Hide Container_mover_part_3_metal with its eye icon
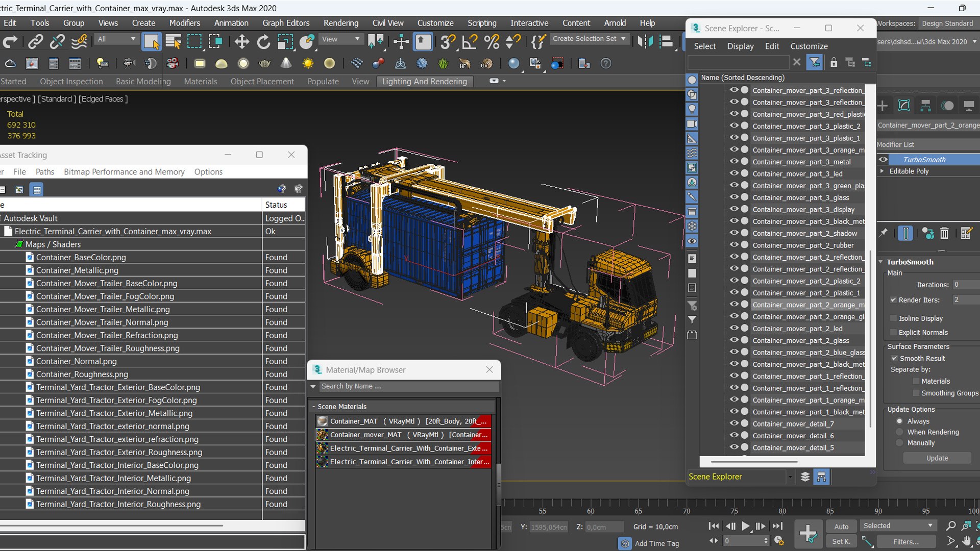The image size is (980, 551). pyautogui.click(x=734, y=161)
